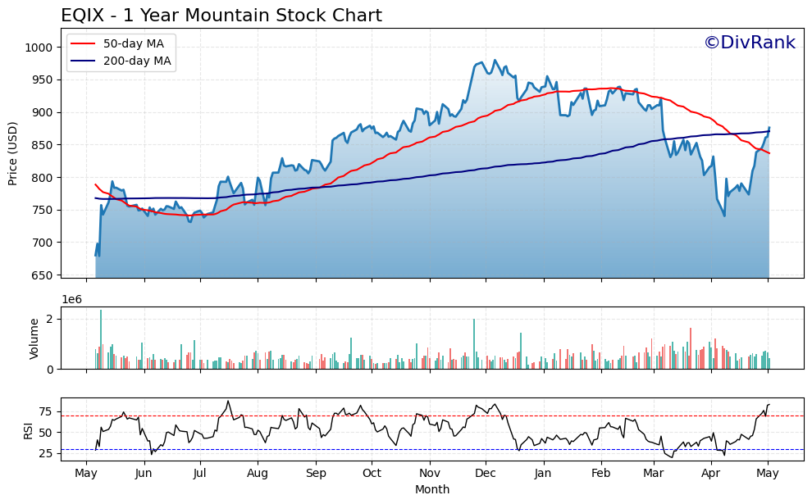This screenshot has width=812, height=504.
Task: Click the Nov month label
Action: (x=430, y=474)
